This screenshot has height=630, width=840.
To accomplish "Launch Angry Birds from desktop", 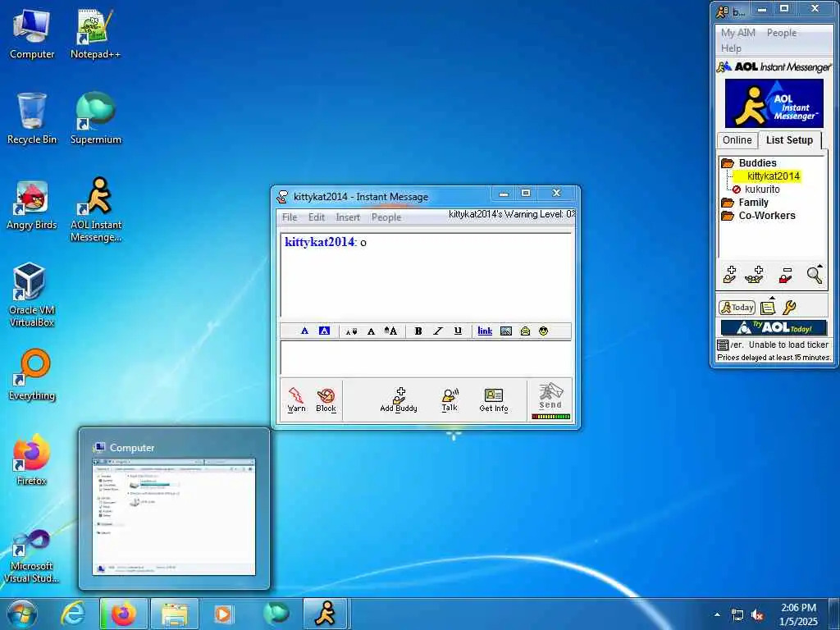I will pyautogui.click(x=32, y=205).
